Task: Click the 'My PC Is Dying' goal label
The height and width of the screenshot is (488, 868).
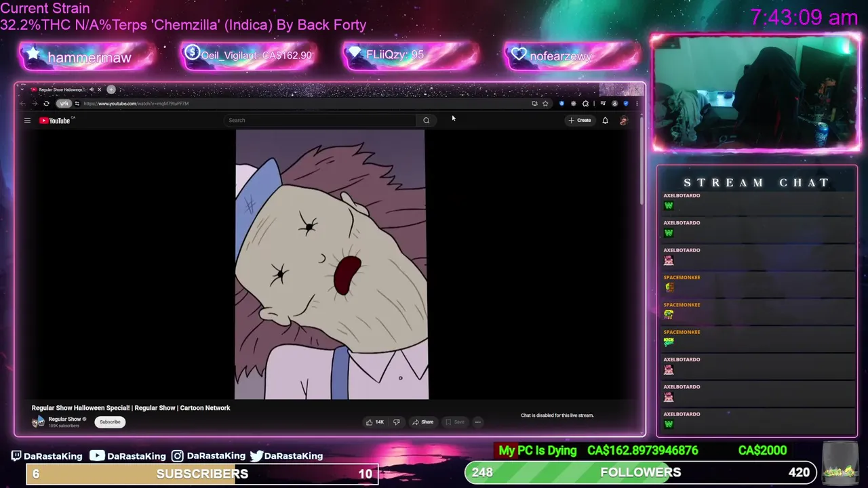Action: 538,451
